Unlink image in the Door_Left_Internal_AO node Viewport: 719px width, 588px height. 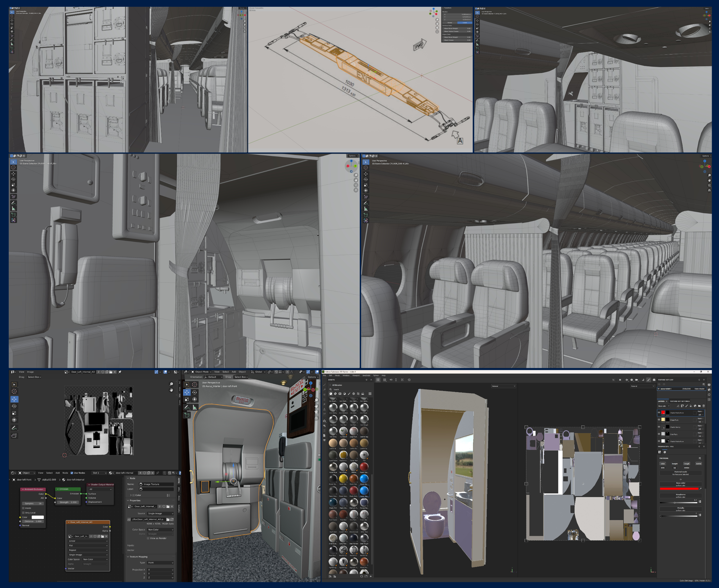point(106,536)
